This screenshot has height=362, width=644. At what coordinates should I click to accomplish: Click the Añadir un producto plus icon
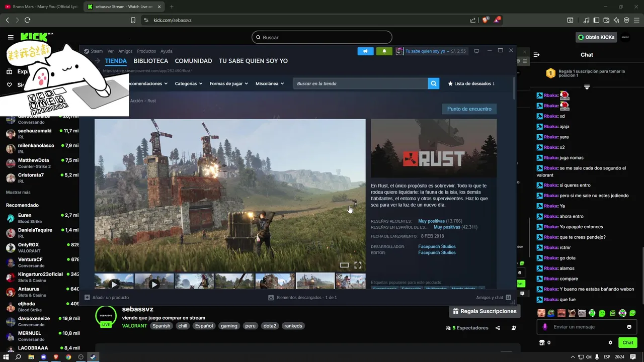coord(87,298)
